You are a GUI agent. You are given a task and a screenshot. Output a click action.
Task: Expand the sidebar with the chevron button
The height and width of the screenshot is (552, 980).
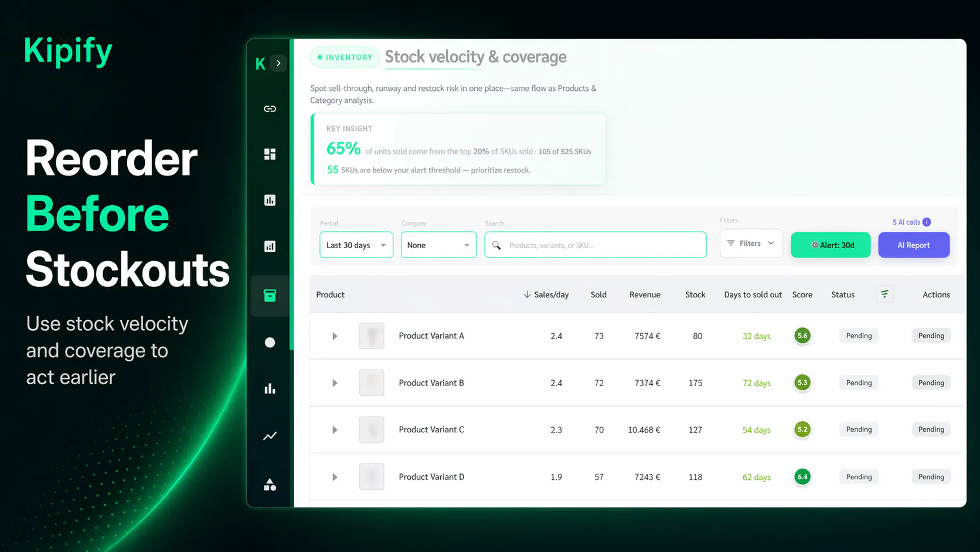(278, 63)
